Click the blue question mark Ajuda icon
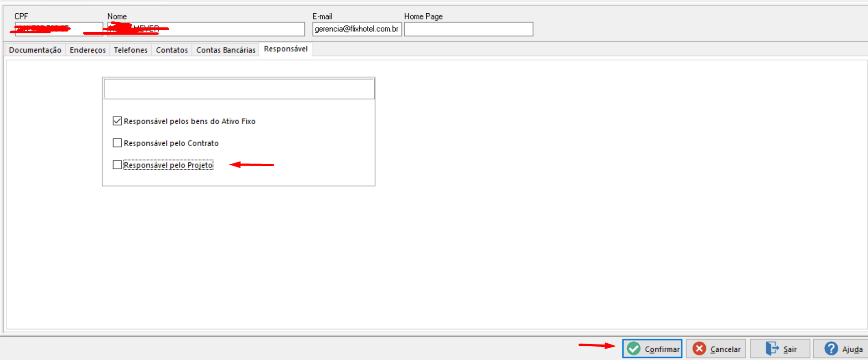Viewport: 868px width, 360px height. coord(831,349)
